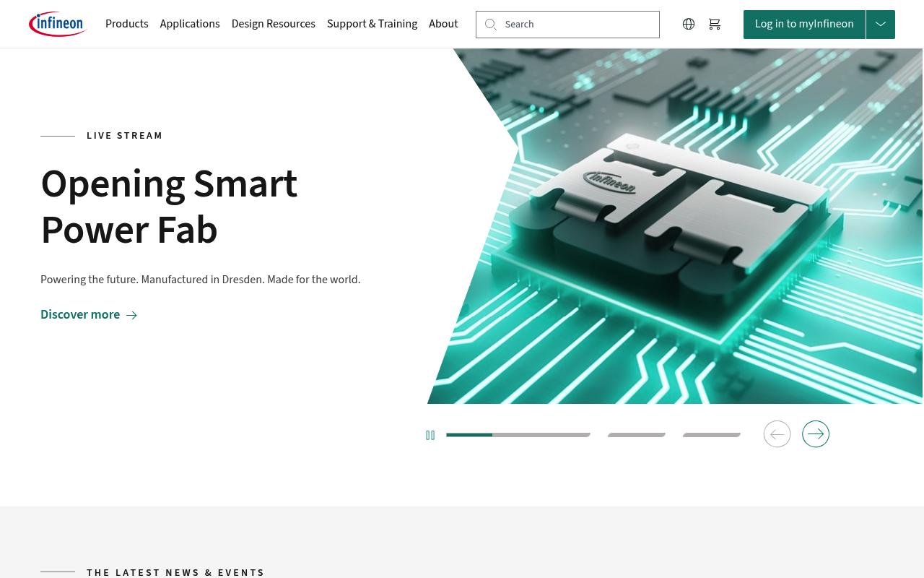Pause the carousel slideshow
This screenshot has width=924, height=578.
(430, 435)
